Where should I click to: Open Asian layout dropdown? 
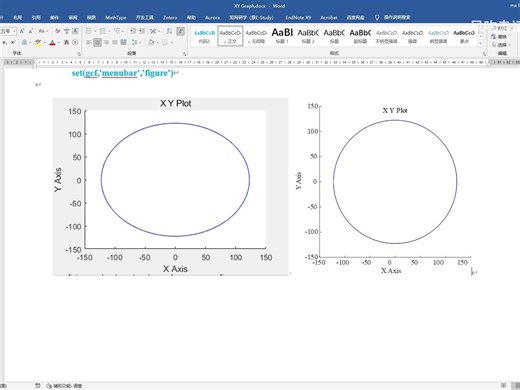[154, 31]
